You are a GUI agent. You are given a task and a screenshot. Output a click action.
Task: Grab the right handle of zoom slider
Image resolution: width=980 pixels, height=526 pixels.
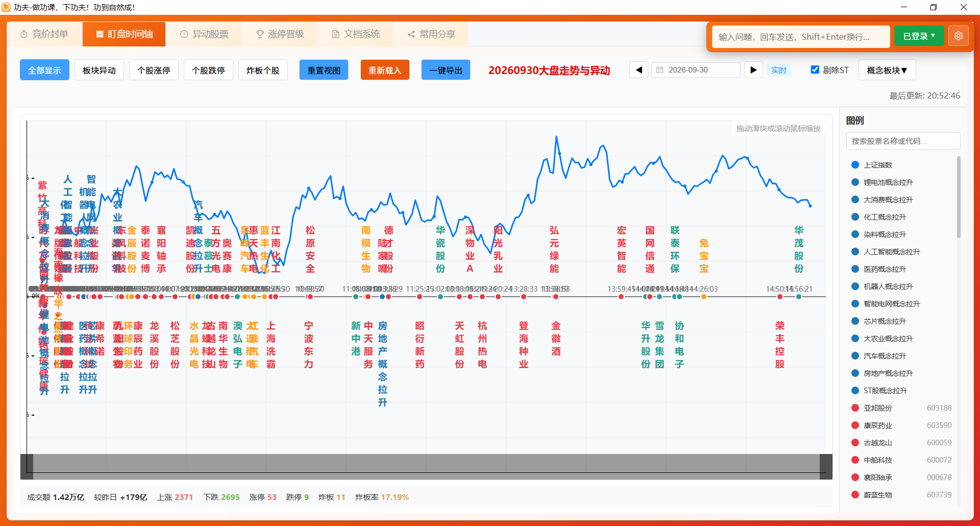(x=826, y=467)
